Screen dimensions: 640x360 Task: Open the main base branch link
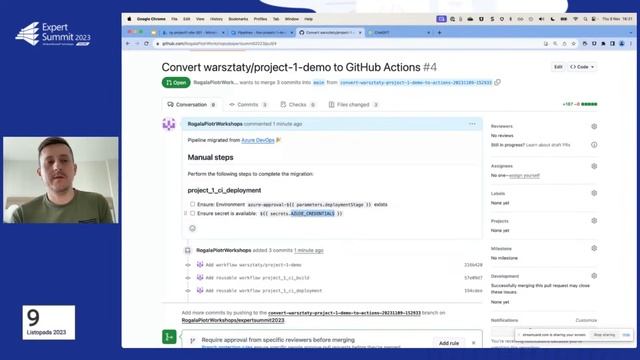(x=318, y=82)
